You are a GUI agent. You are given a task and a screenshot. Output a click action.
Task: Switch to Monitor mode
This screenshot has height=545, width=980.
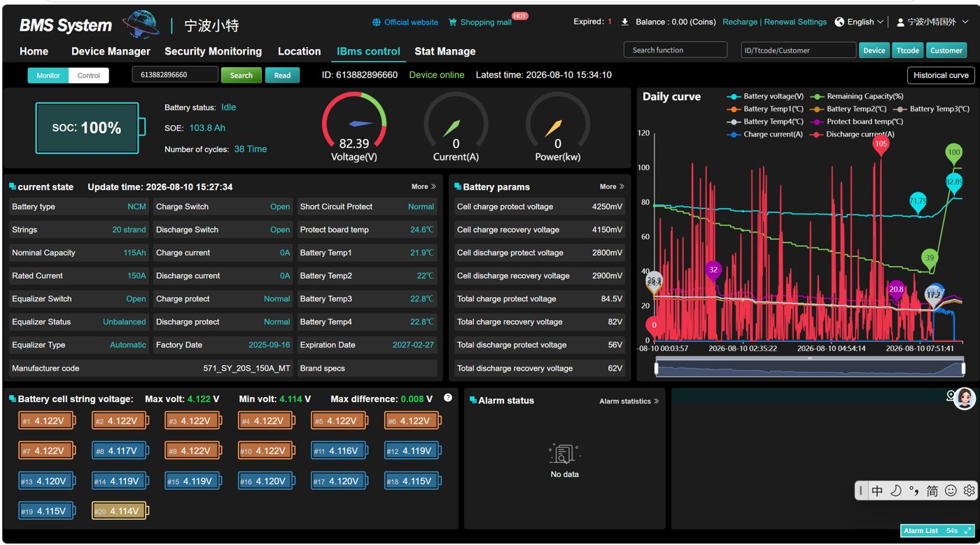coord(48,76)
